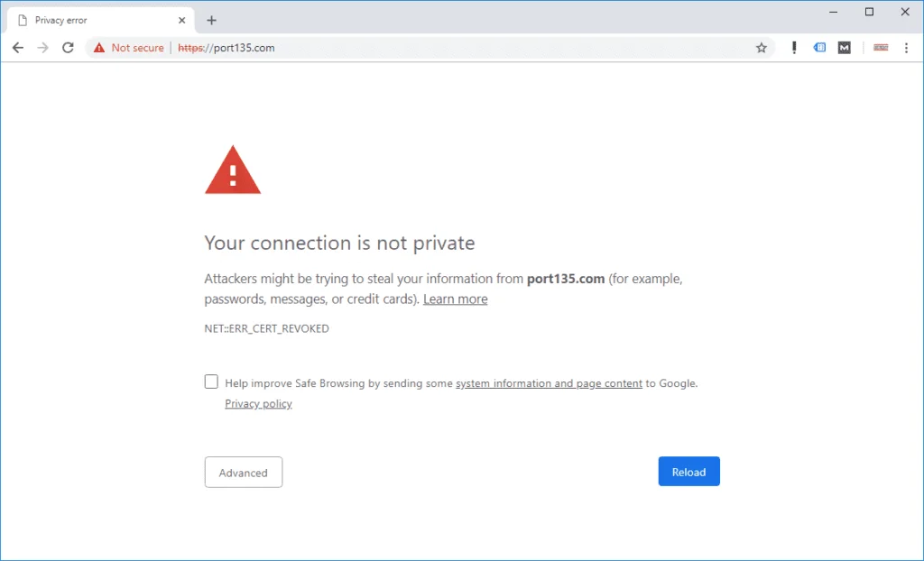
Task: Open system information and page content link
Action: (x=549, y=383)
